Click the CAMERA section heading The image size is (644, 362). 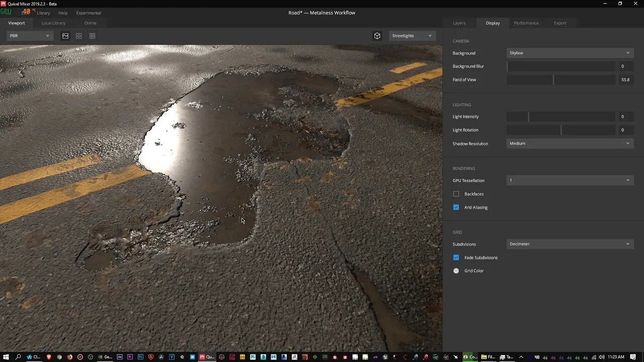click(x=461, y=41)
